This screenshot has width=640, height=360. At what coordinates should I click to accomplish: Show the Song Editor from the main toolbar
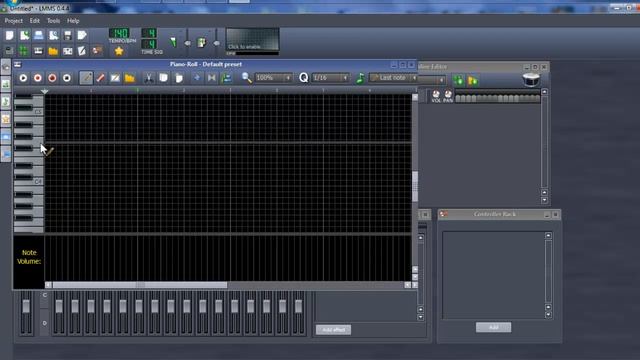pos(10,51)
